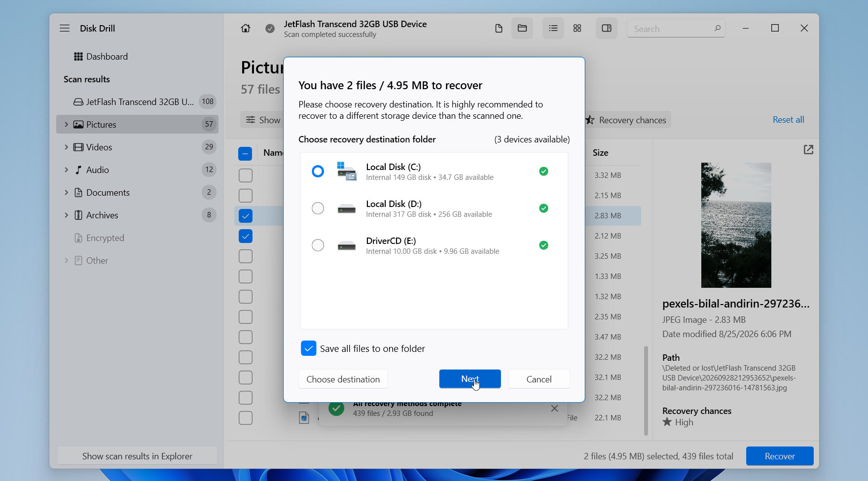Click the Search input field

coord(676,29)
